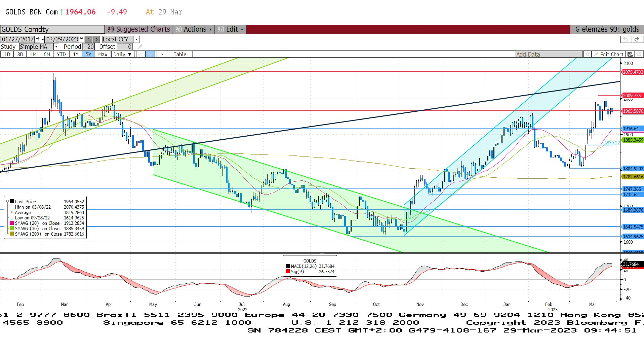Open the end date calendar picker
Image resolution: width=644 pixels, height=349 pixels.
pos(81,39)
